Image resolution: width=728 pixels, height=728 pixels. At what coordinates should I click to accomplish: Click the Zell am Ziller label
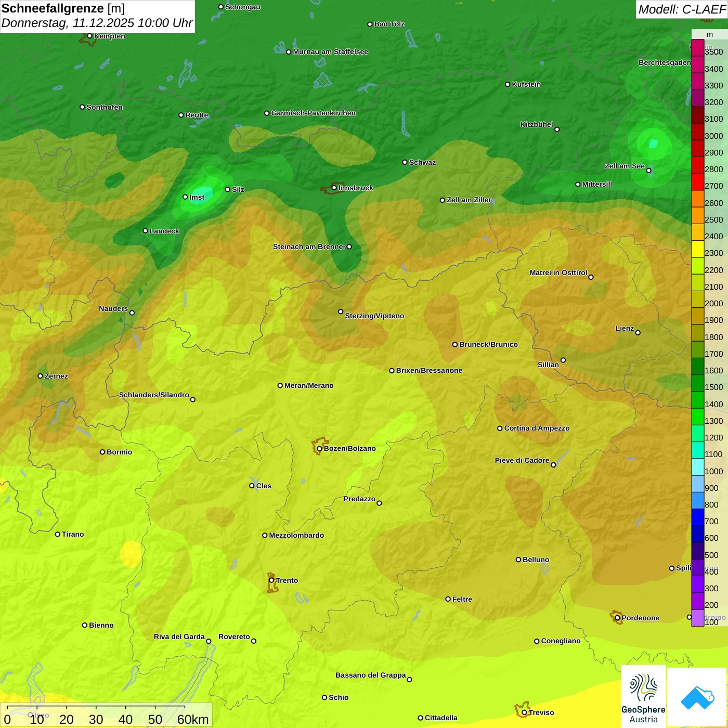pos(469,200)
